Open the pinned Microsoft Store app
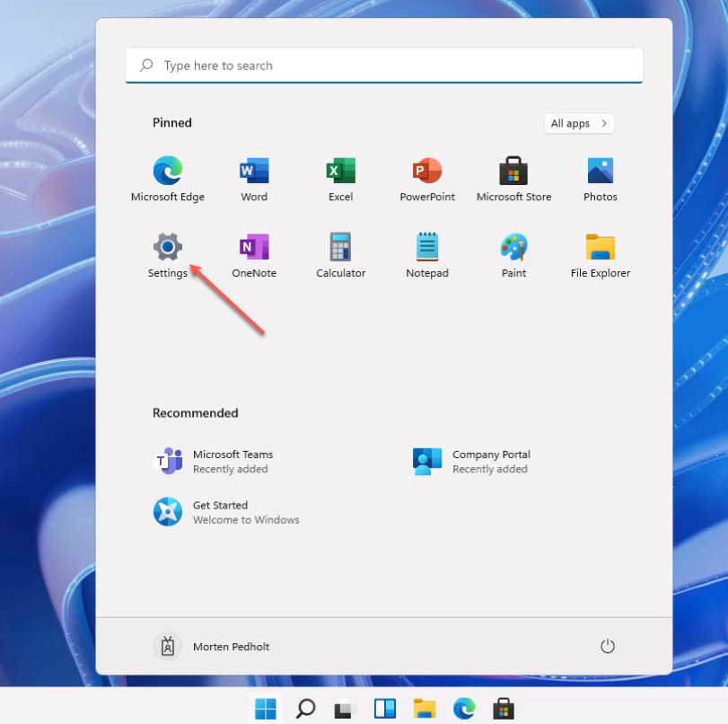This screenshot has height=724, width=728. pyautogui.click(x=513, y=179)
